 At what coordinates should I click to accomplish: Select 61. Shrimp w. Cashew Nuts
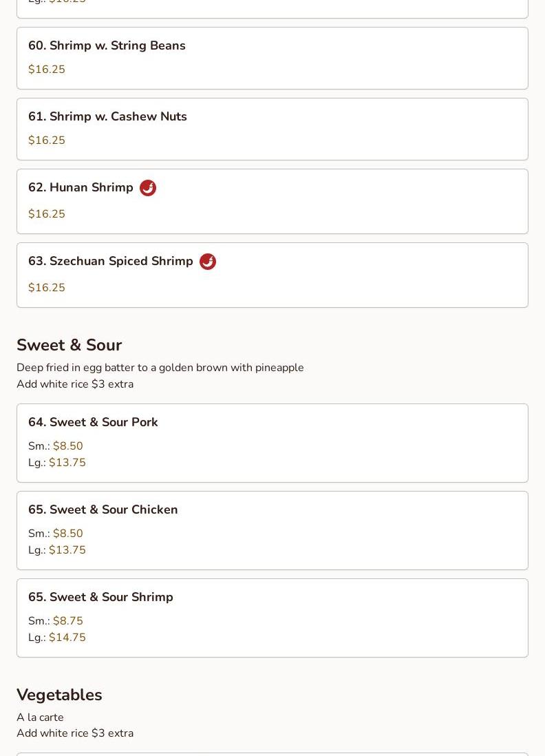pos(107,117)
